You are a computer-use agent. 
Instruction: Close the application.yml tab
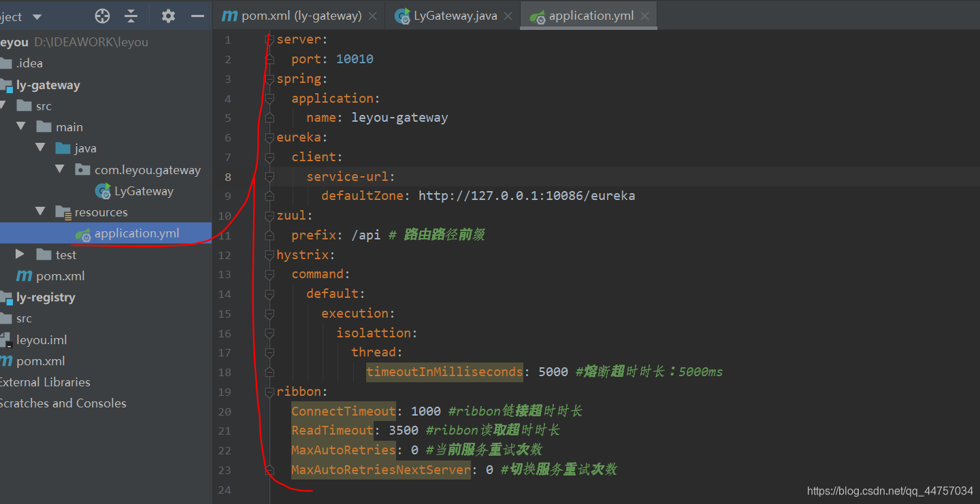[x=644, y=16]
